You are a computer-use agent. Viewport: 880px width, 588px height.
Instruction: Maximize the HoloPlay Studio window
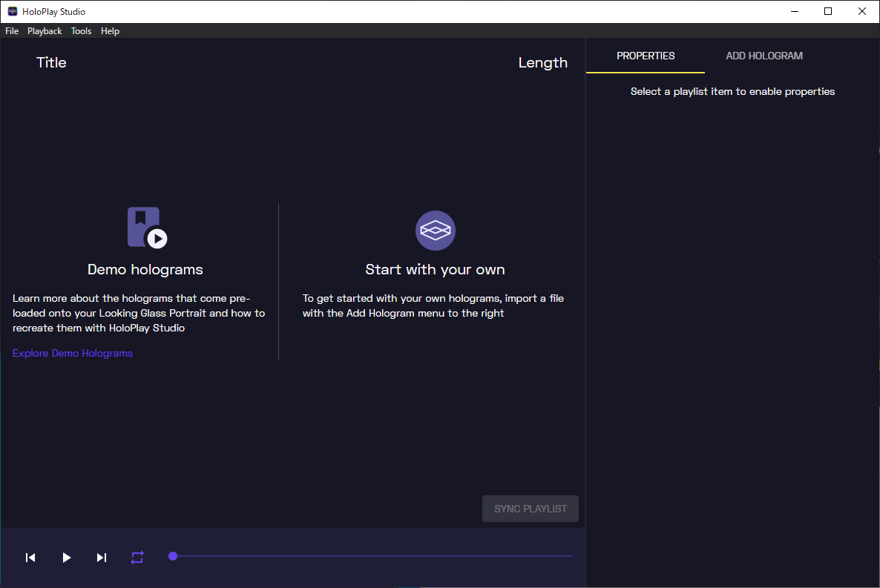(x=828, y=11)
